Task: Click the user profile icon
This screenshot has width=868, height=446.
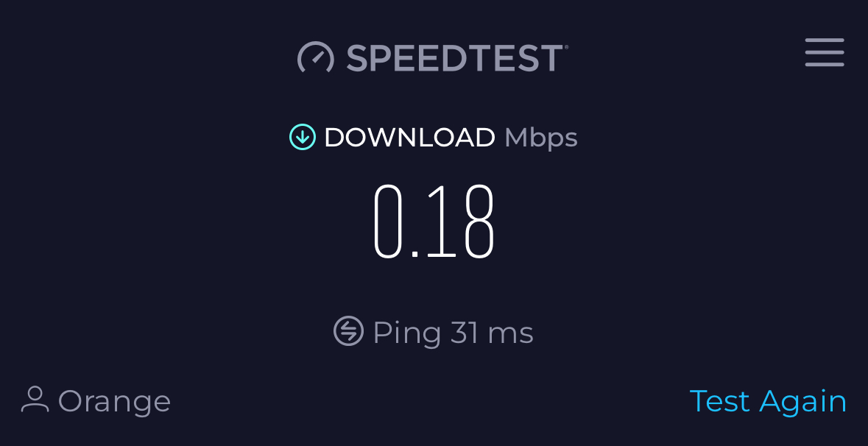Action: [x=35, y=400]
